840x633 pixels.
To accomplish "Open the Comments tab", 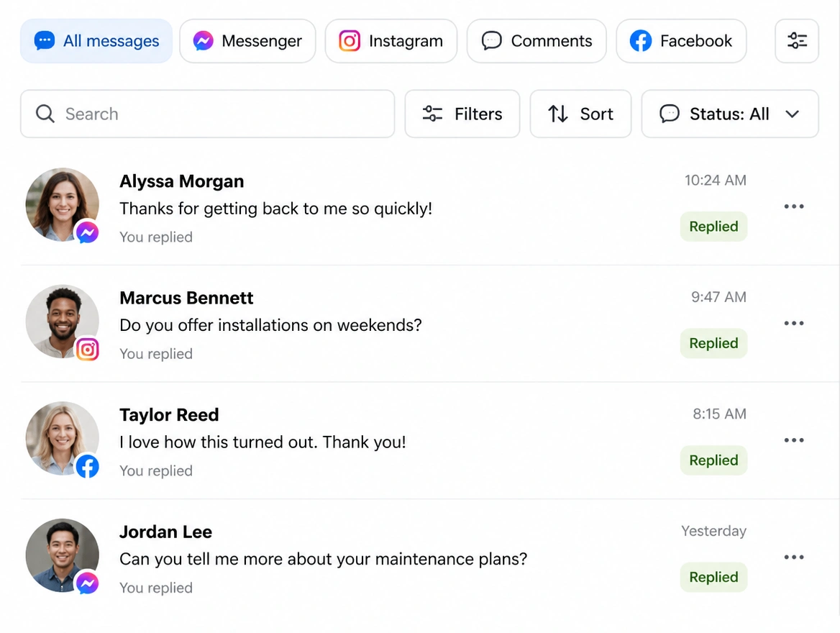I will pos(537,41).
